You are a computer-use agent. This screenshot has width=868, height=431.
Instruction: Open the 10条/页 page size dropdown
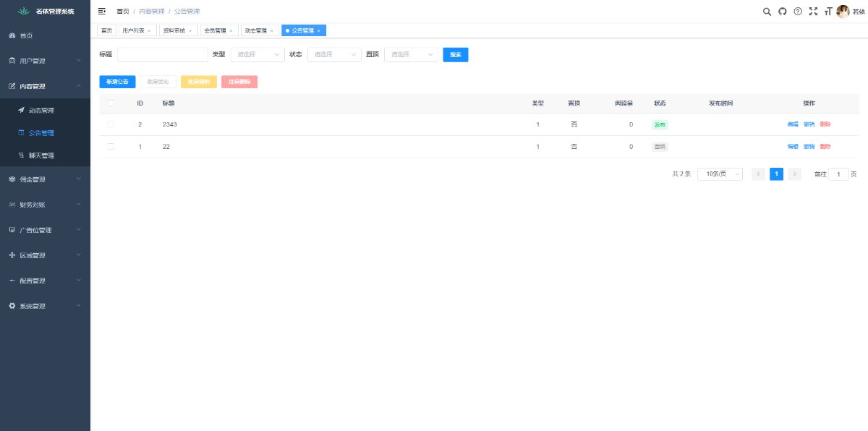[x=720, y=174]
